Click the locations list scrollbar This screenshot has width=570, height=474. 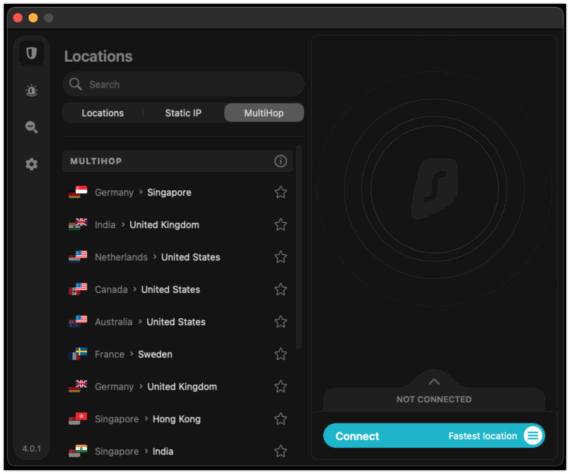click(299, 247)
